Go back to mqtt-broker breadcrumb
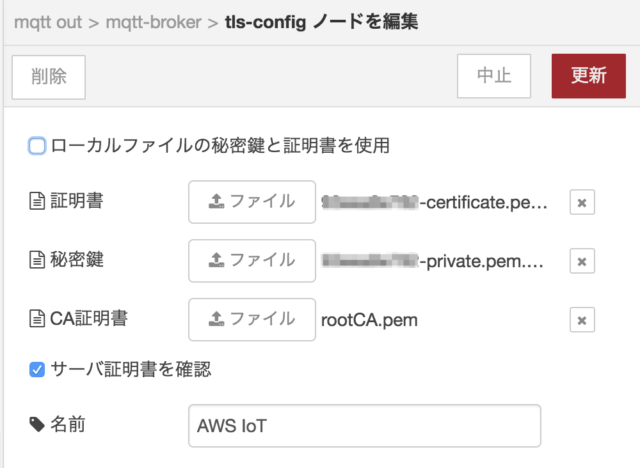Image resolution: width=640 pixels, height=468 pixels. [x=153, y=22]
